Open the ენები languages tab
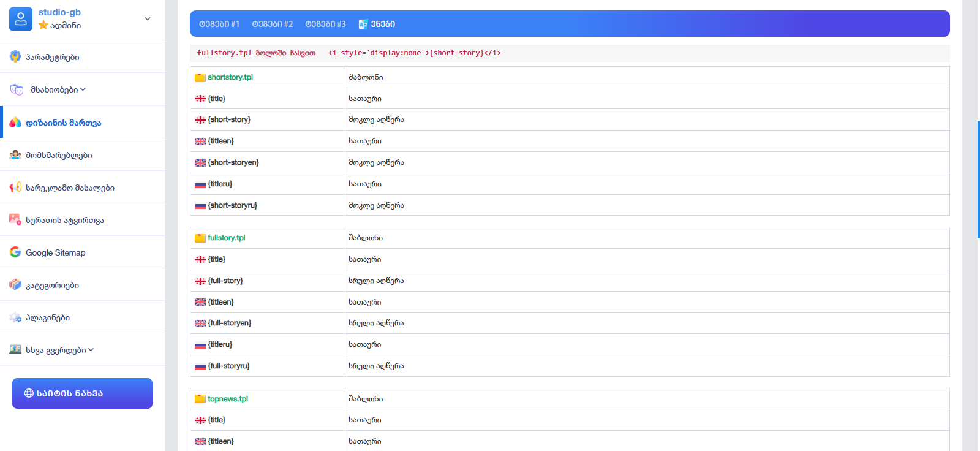The height and width of the screenshot is (451, 980). pos(377,24)
